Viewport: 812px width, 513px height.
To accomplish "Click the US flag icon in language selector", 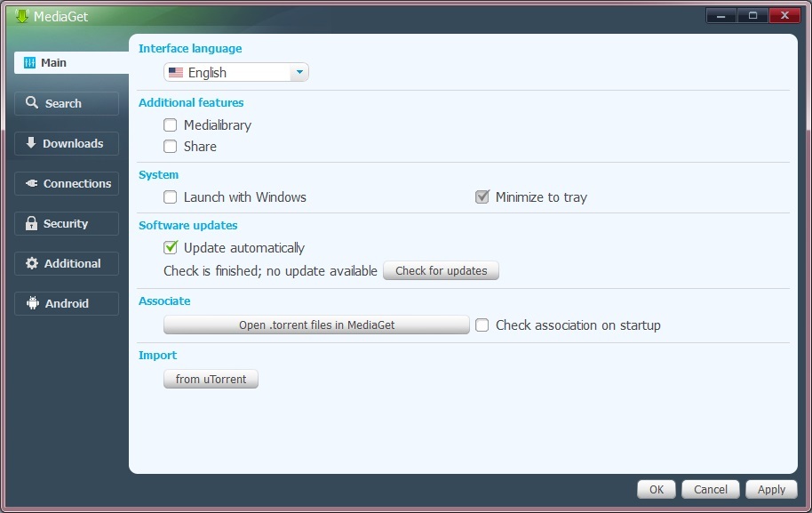I will [x=176, y=73].
